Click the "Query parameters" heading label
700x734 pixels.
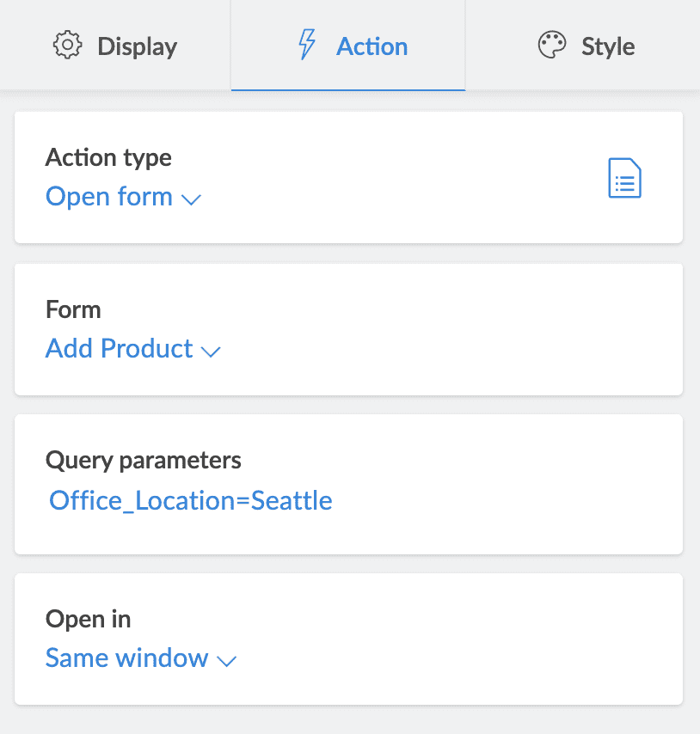[143, 460]
